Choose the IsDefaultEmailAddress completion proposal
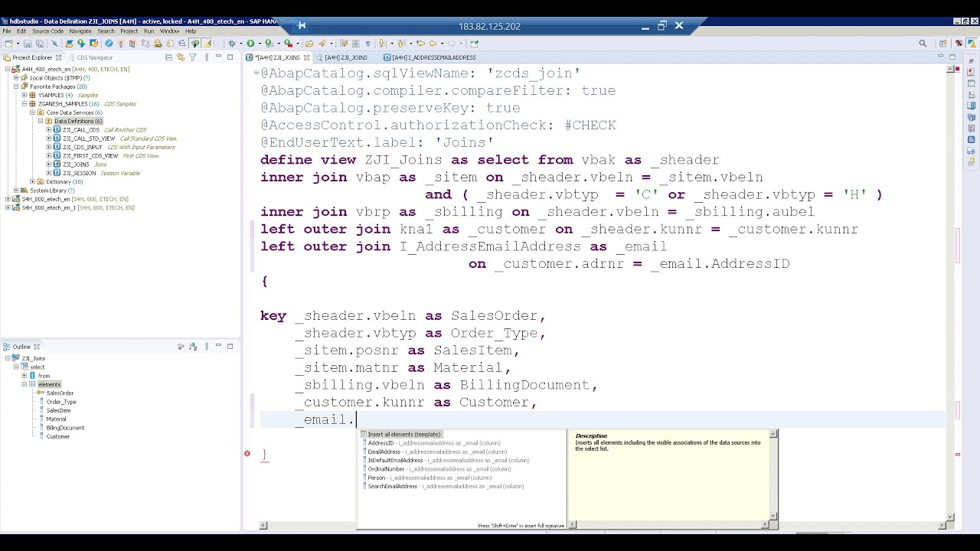 pyautogui.click(x=448, y=460)
